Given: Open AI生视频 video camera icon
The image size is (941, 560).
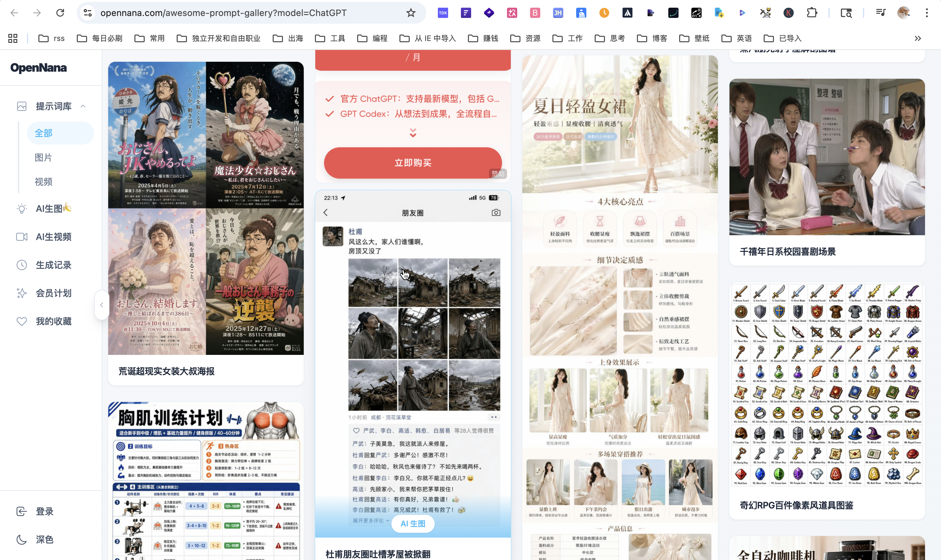Looking at the screenshot, I should (22, 237).
